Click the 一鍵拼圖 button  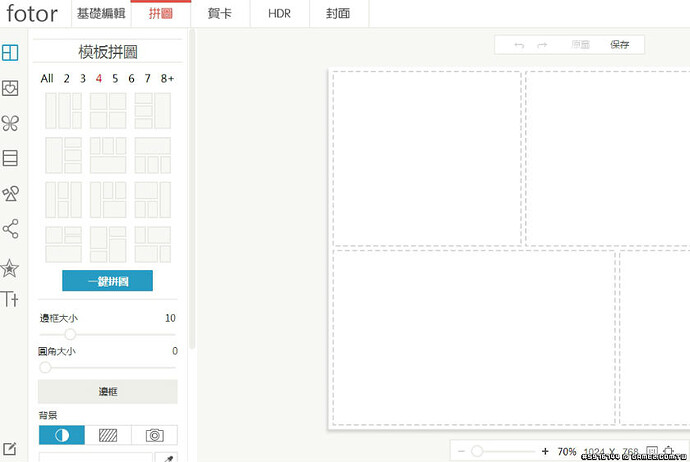coord(107,281)
